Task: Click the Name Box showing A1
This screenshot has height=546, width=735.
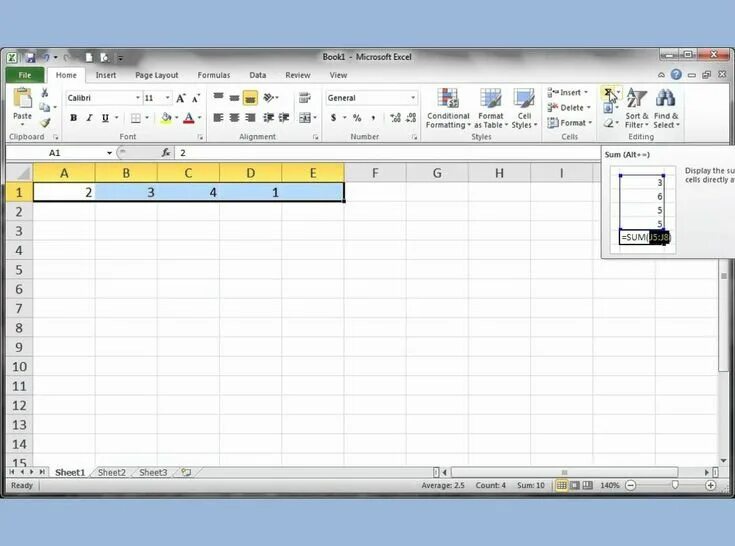Action: click(x=55, y=153)
